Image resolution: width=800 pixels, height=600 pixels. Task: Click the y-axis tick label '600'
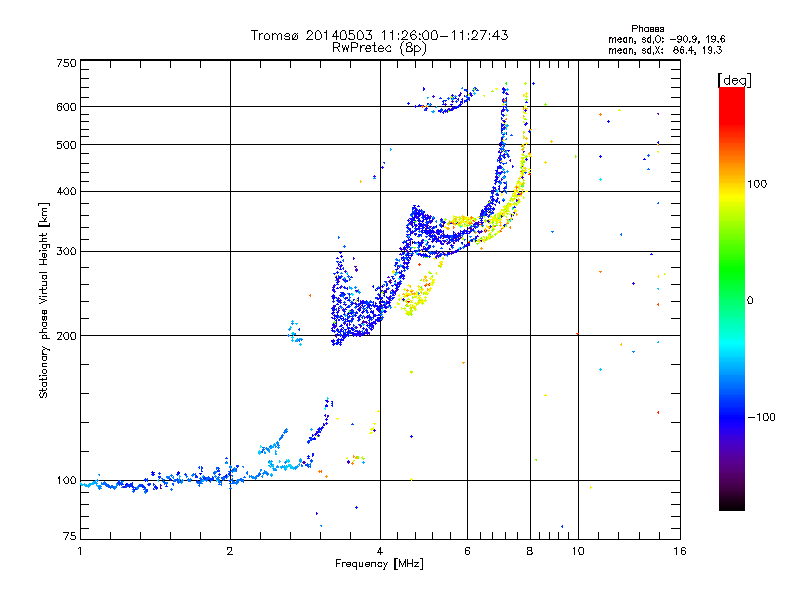click(66, 107)
